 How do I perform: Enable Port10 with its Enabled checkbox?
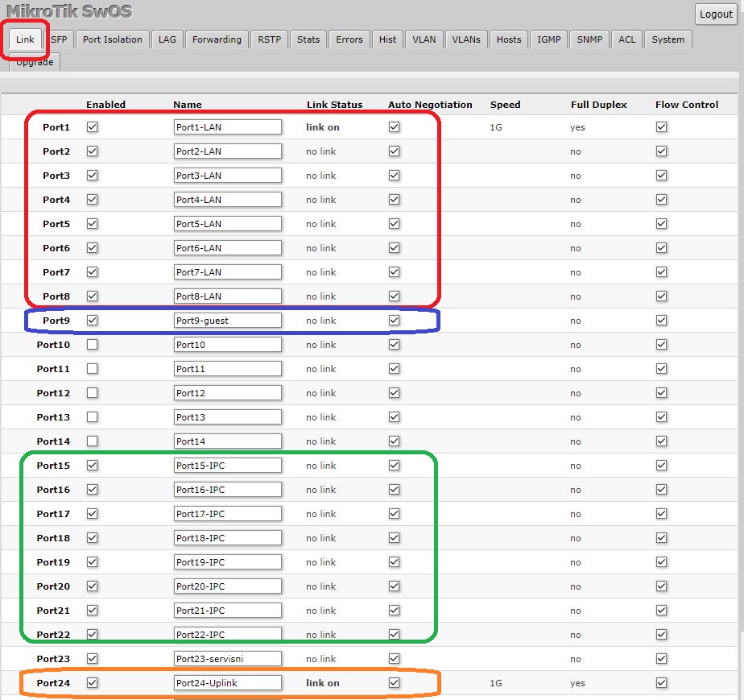pos(93,345)
